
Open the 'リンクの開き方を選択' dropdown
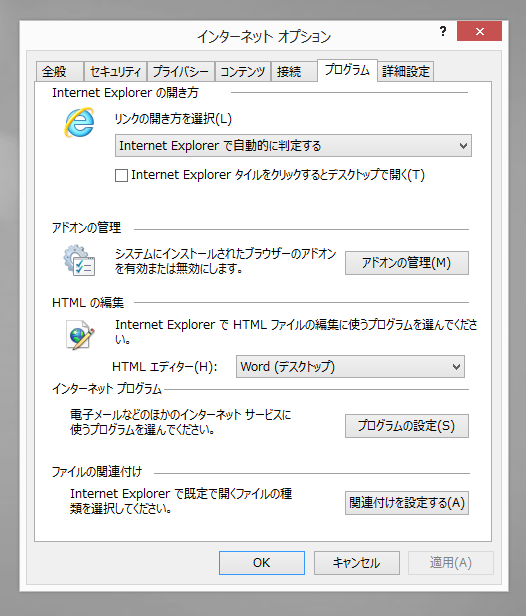pyautogui.click(x=293, y=146)
